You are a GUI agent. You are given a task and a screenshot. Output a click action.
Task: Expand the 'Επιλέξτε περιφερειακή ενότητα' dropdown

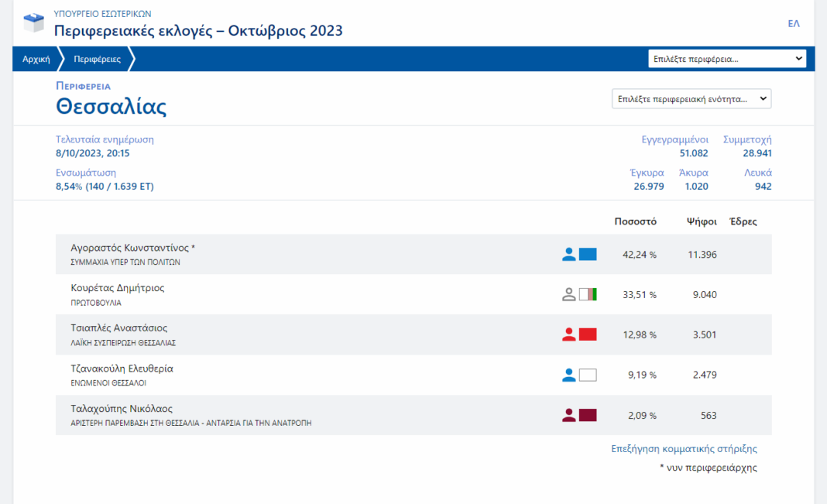[x=691, y=99]
